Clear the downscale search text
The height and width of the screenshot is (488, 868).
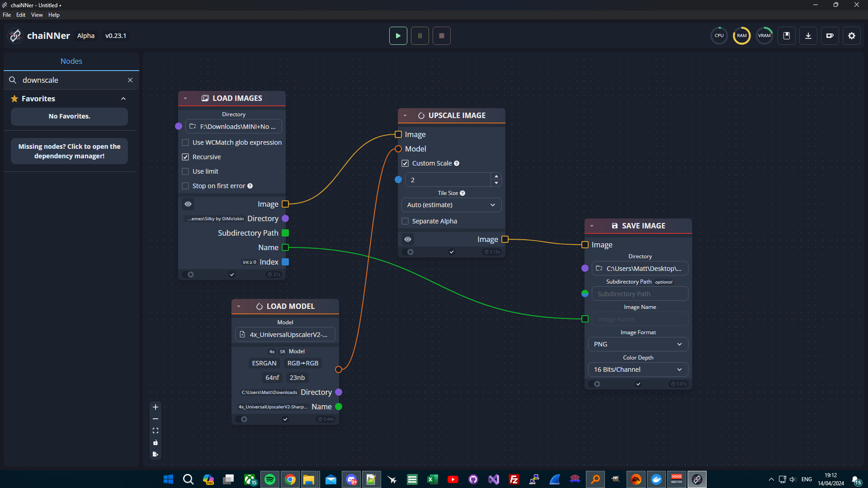click(130, 80)
